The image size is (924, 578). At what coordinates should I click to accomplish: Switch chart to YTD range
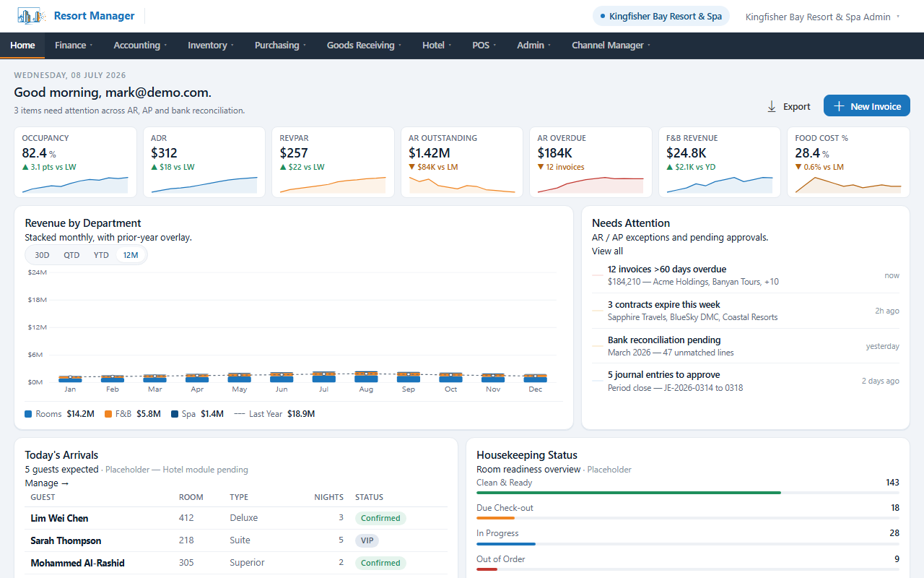tap(101, 255)
